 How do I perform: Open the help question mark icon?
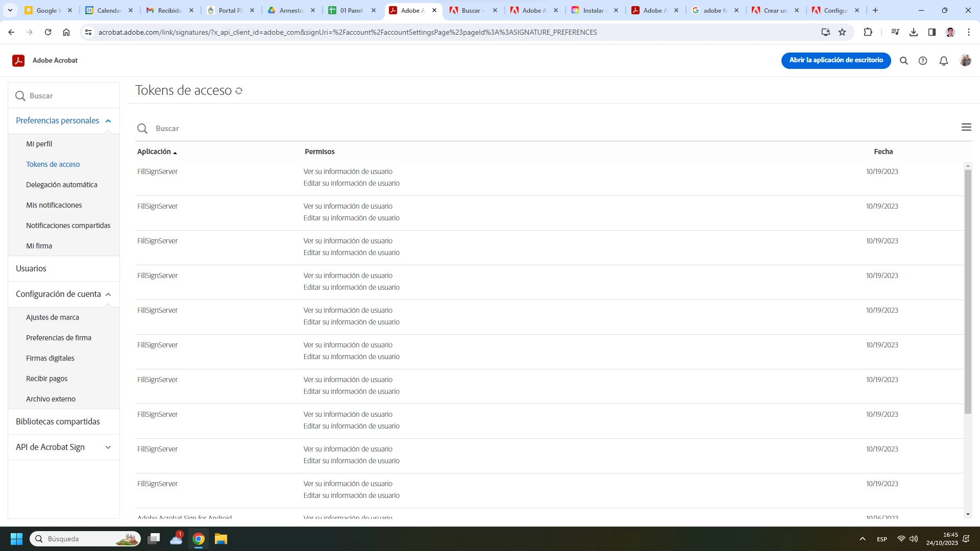923,61
